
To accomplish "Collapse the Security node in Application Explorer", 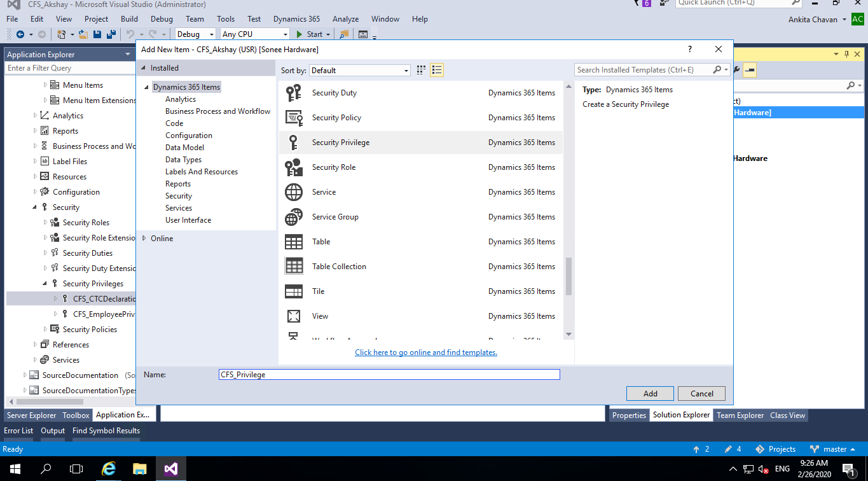I will 36,207.
